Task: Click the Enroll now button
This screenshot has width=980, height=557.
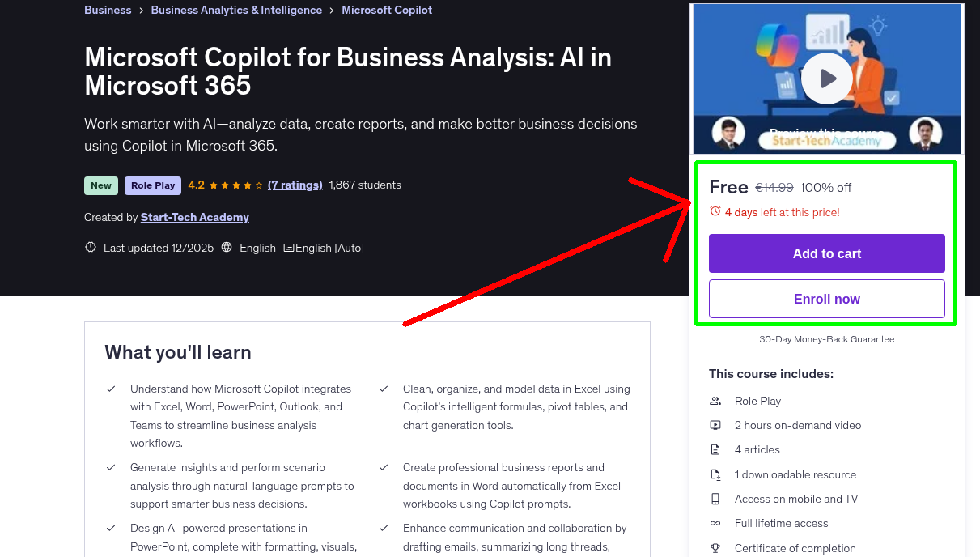Action: (x=826, y=299)
